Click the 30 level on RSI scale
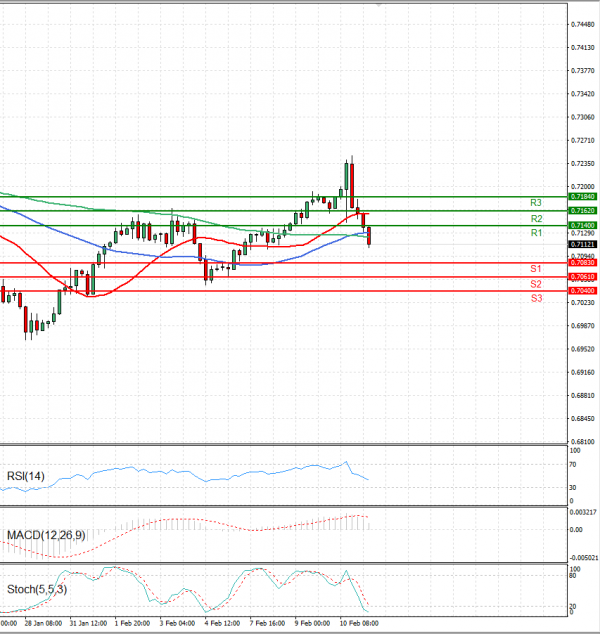The image size is (600, 634). (573, 488)
